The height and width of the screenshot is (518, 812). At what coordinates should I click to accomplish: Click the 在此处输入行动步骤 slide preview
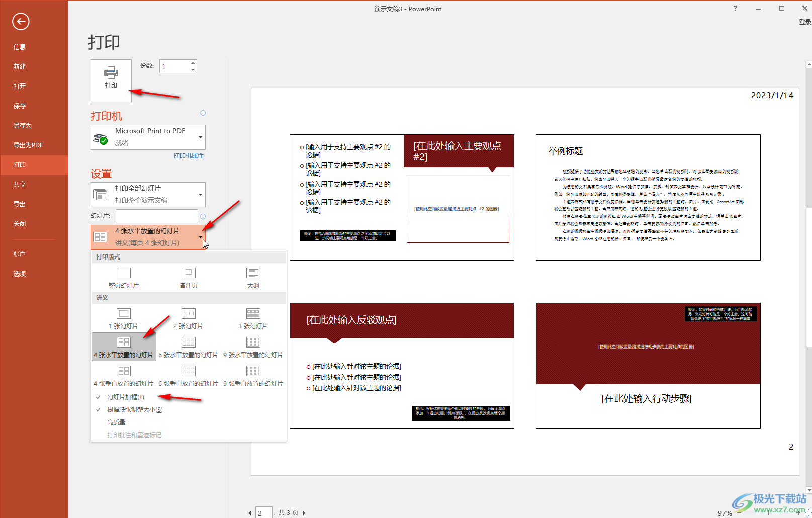[x=648, y=366]
